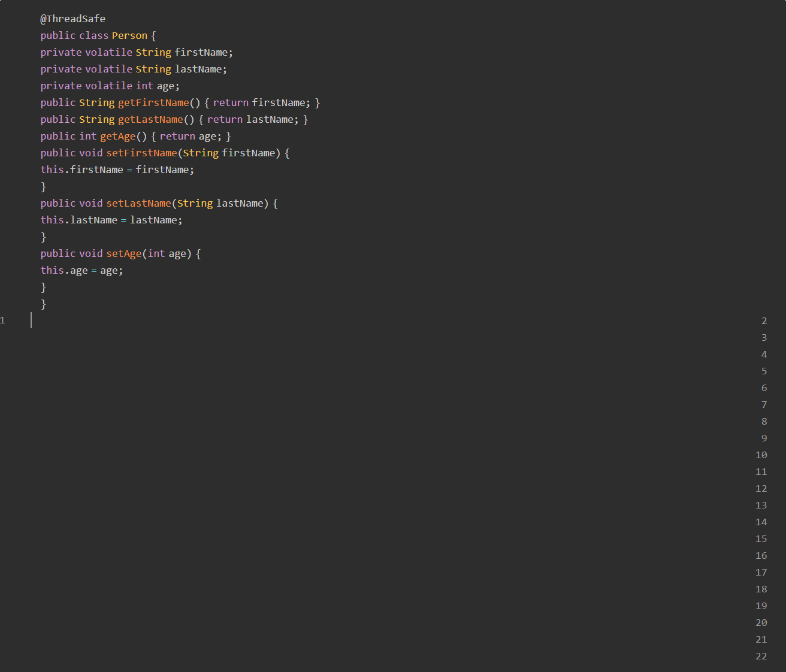Click the getAge method name
Screen dimensions: 786x672
(x=117, y=136)
